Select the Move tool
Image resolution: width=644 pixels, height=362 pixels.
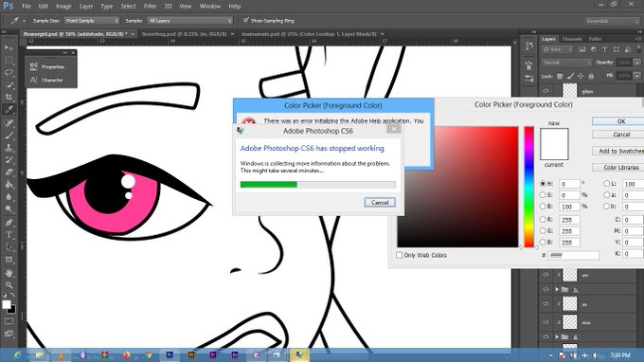[9, 48]
